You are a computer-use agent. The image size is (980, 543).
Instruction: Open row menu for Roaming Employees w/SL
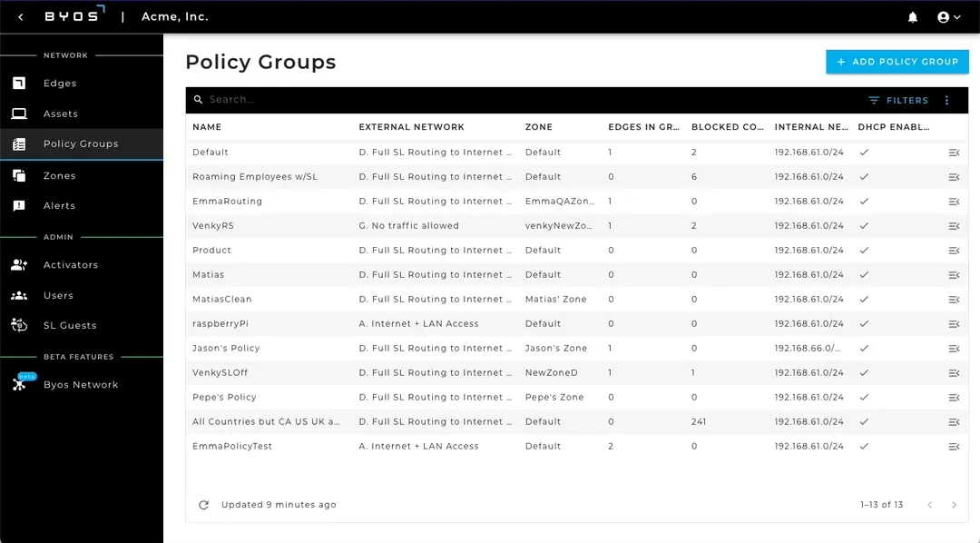click(954, 177)
